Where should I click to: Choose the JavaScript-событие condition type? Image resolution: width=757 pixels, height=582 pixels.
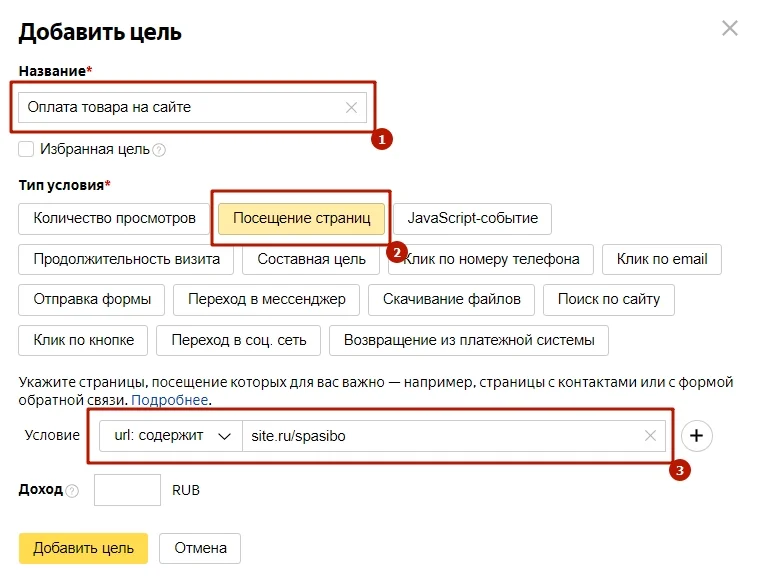pos(472,218)
